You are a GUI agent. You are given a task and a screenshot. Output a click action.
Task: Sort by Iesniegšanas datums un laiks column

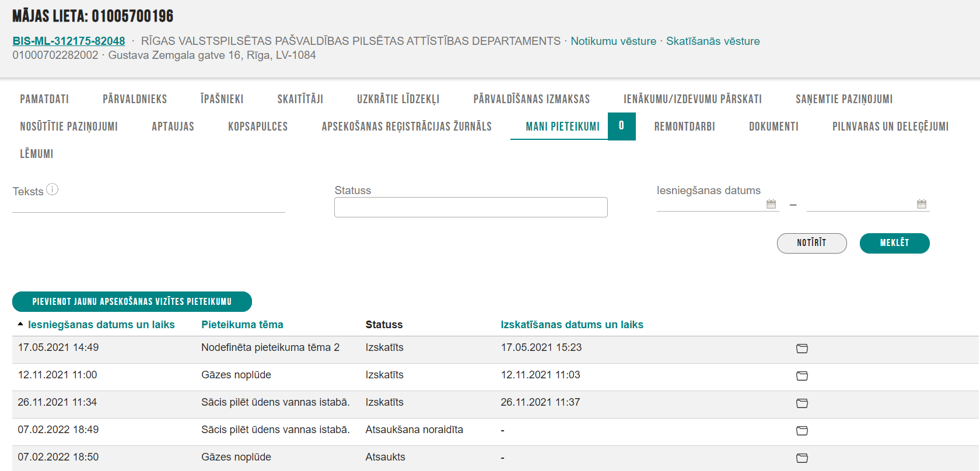point(101,325)
